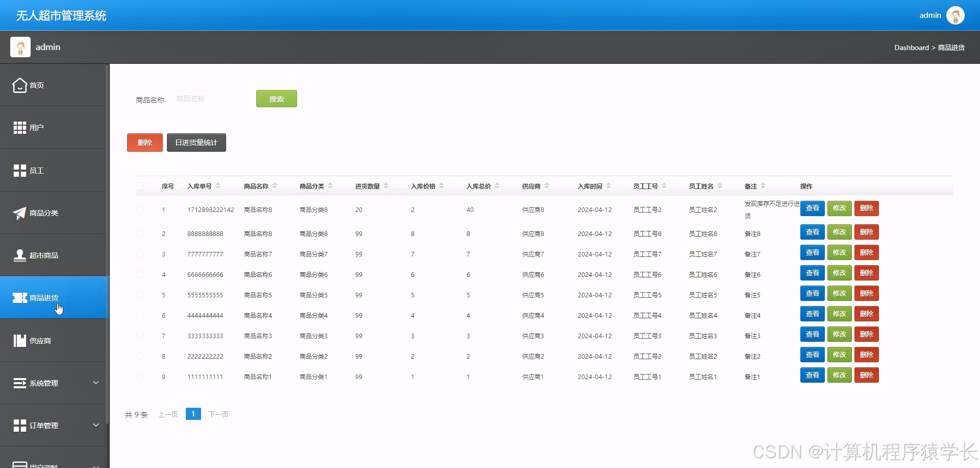
Task: Click the home icon in sidebar
Action: (20, 85)
